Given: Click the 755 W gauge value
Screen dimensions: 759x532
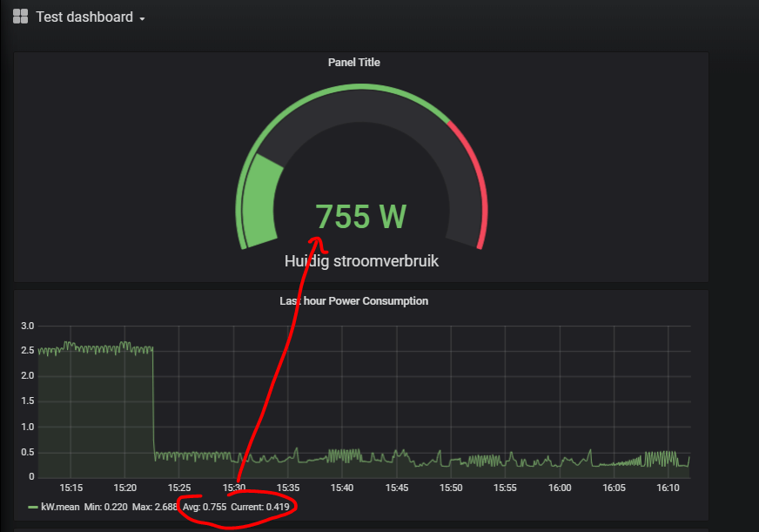Looking at the screenshot, I should (361, 217).
